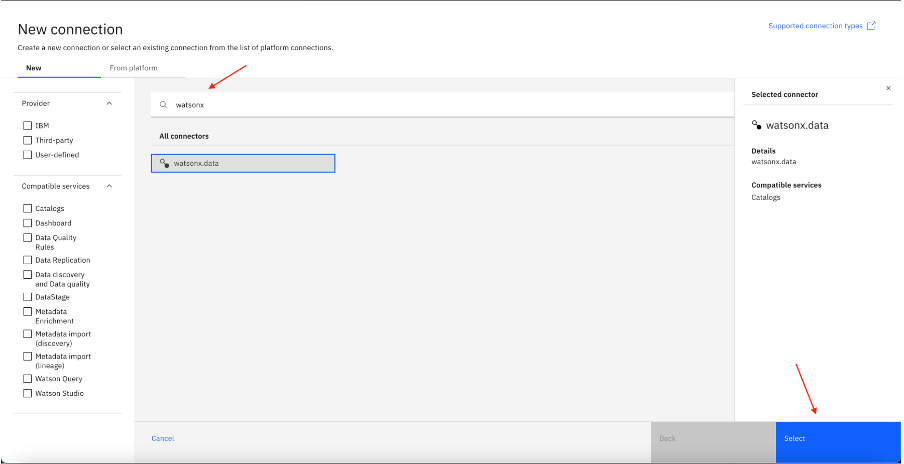Close the Selected connector panel
The image size is (904, 464).
tap(888, 88)
